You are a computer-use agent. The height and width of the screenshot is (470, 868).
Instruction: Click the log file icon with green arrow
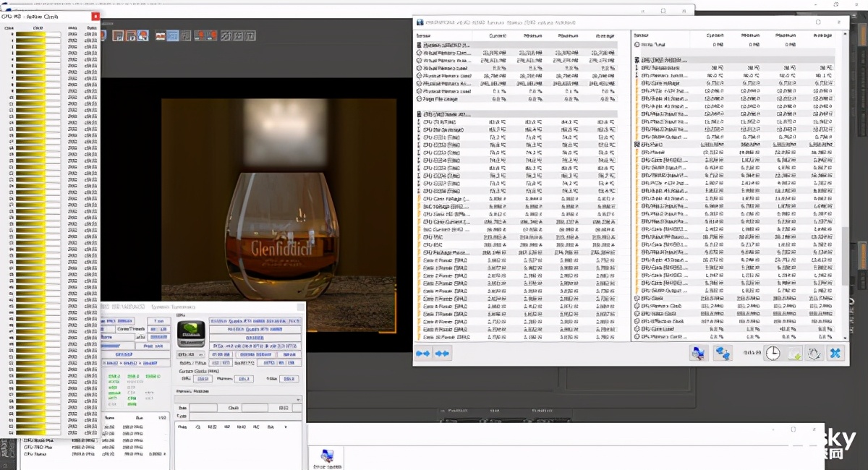794,353
